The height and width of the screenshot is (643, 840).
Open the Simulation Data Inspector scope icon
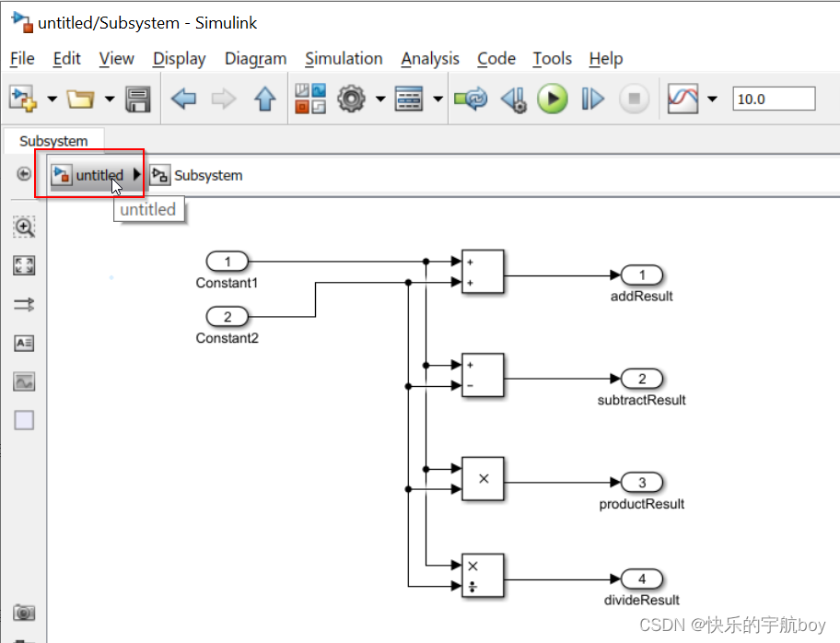(x=682, y=99)
